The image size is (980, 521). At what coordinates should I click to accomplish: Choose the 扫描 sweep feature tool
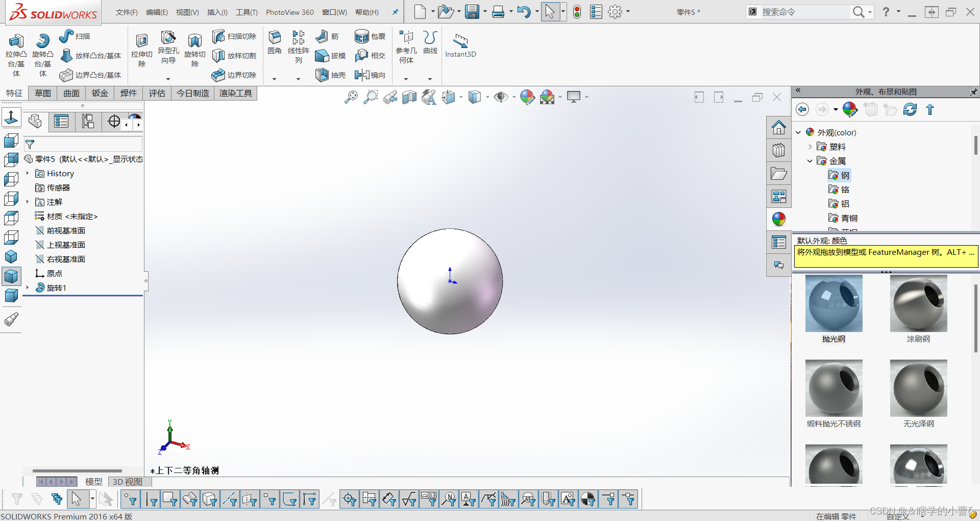pyautogui.click(x=75, y=36)
